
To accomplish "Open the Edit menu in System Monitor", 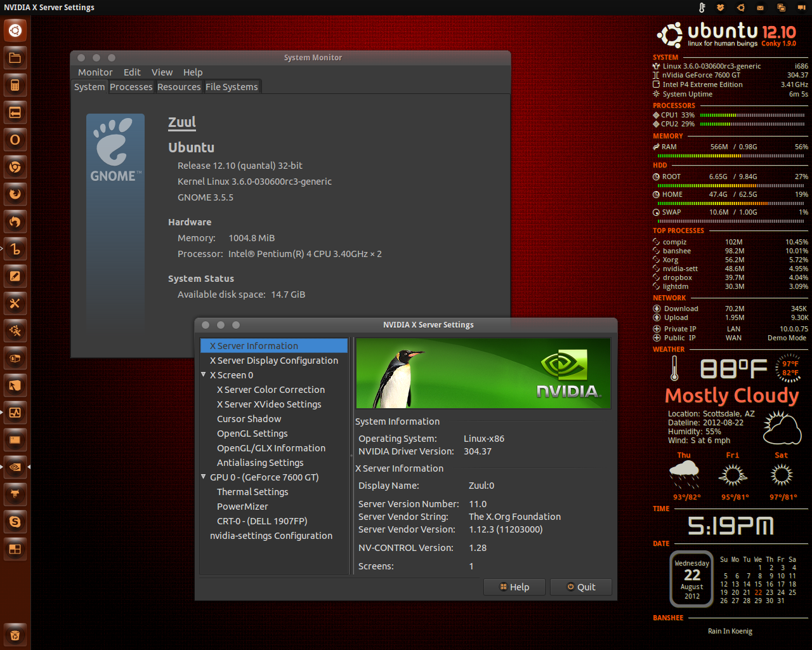I will [x=132, y=72].
